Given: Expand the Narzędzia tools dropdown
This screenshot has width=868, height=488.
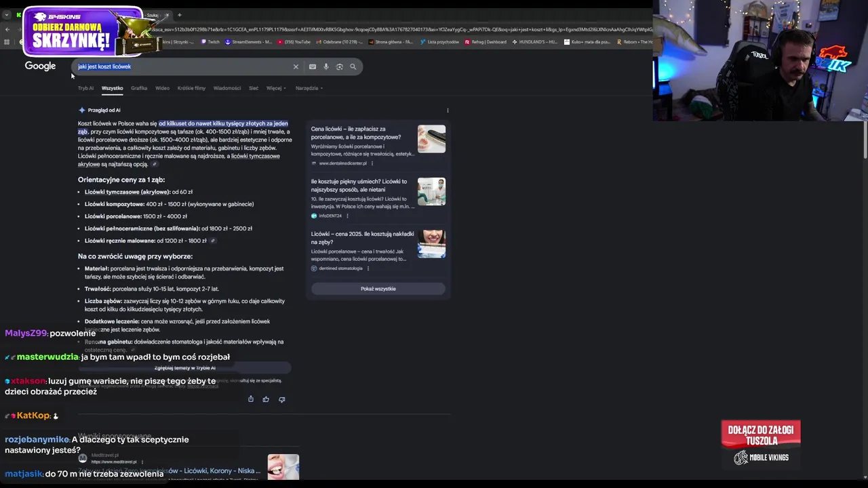Looking at the screenshot, I should (309, 88).
